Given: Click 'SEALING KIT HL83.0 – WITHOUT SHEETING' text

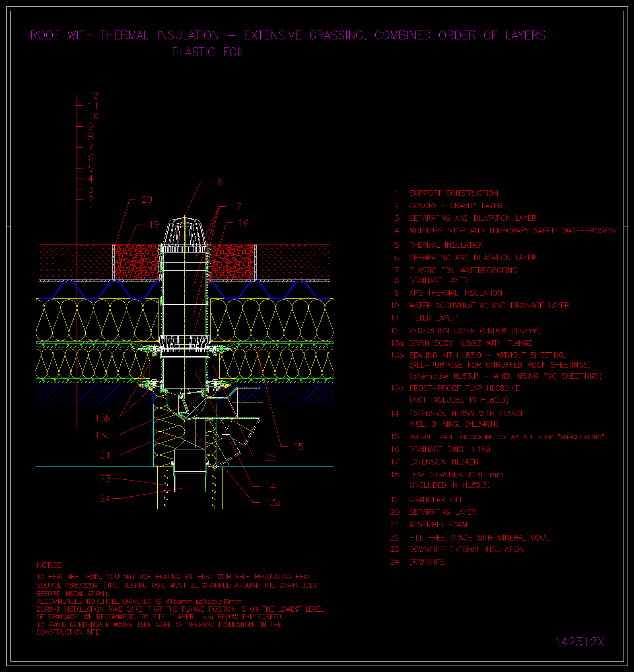Looking at the screenshot, I should pyautogui.click(x=487, y=356).
